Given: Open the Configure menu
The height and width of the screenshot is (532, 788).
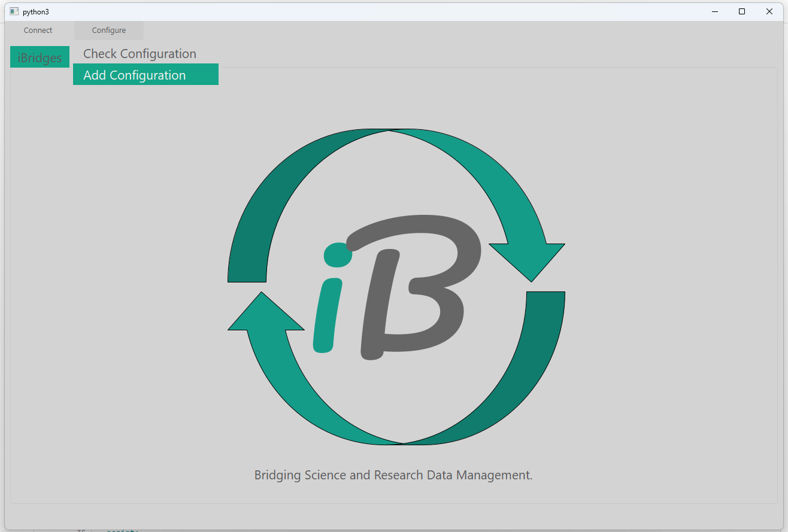Looking at the screenshot, I should click(109, 31).
